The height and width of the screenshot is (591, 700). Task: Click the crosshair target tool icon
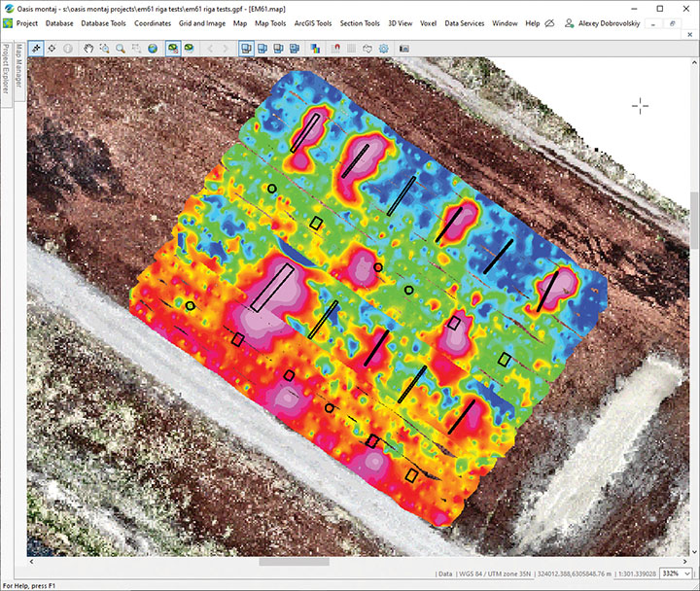click(x=52, y=47)
